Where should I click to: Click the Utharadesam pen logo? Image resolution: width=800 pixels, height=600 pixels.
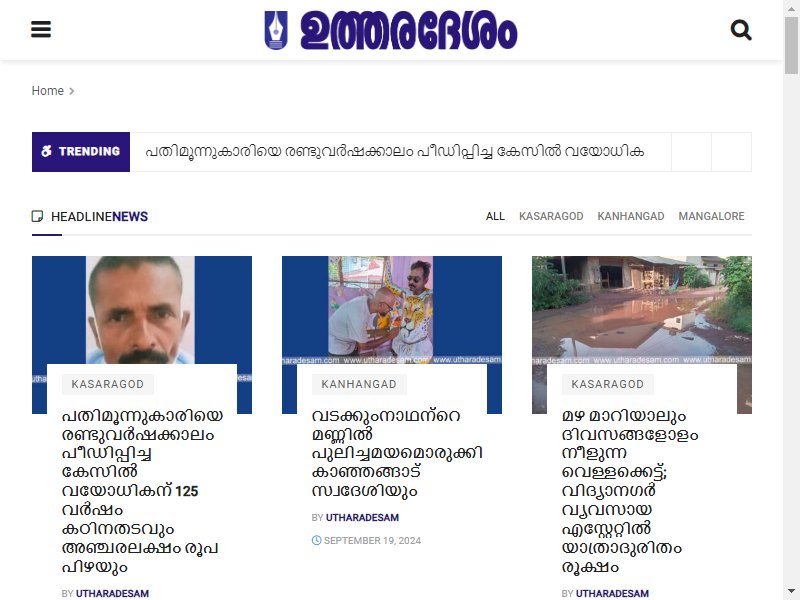(x=276, y=30)
